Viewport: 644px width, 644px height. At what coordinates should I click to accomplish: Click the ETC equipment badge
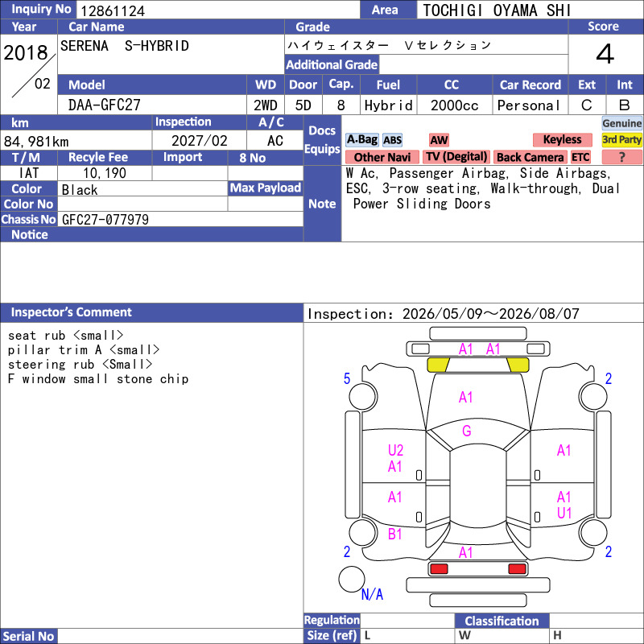(x=580, y=157)
